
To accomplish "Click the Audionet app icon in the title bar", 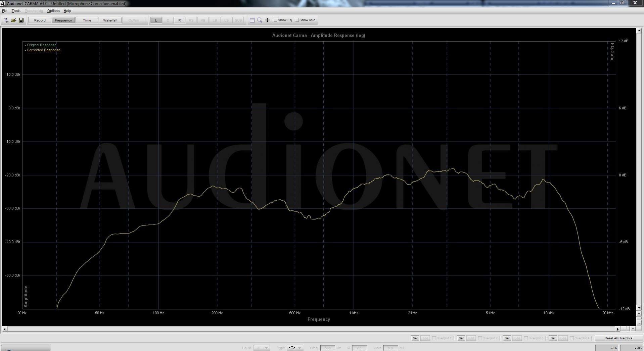I will point(3,4).
